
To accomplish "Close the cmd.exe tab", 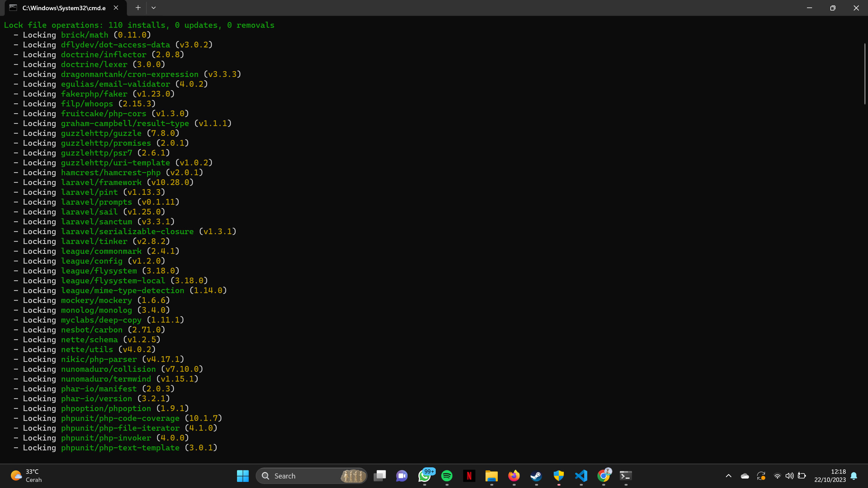I will 116,8.
